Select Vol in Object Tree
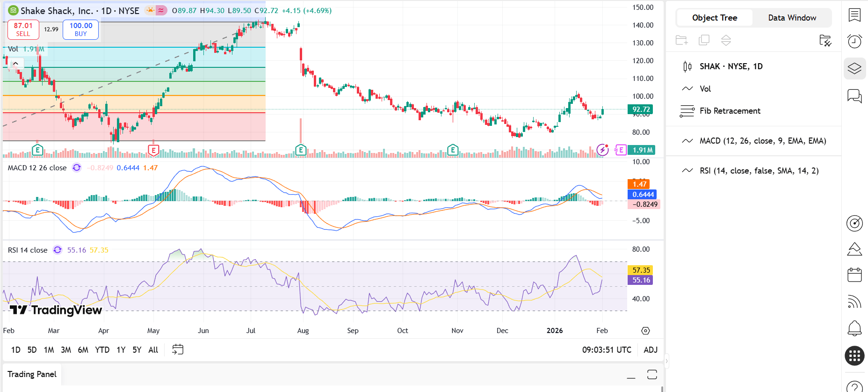This screenshot has width=868, height=392. click(754, 89)
